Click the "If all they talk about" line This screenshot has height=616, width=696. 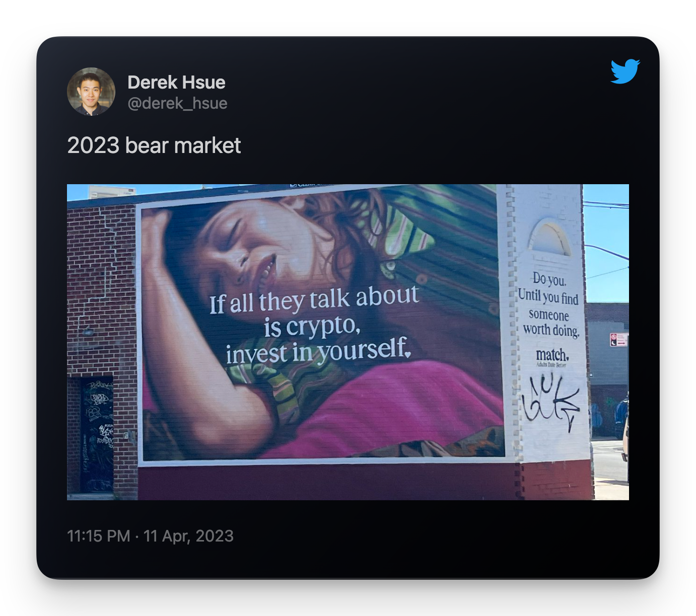point(314,300)
